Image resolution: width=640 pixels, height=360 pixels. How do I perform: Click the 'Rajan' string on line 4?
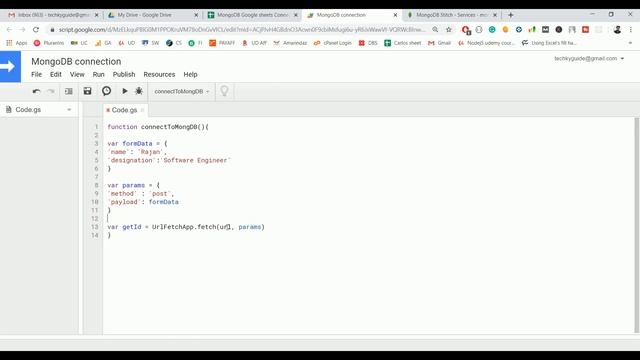[150, 152]
